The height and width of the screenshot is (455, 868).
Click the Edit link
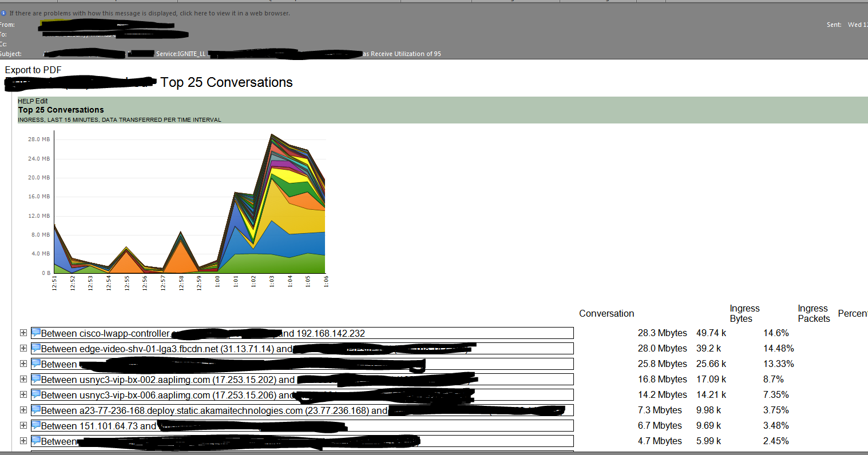tap(41, 101)
